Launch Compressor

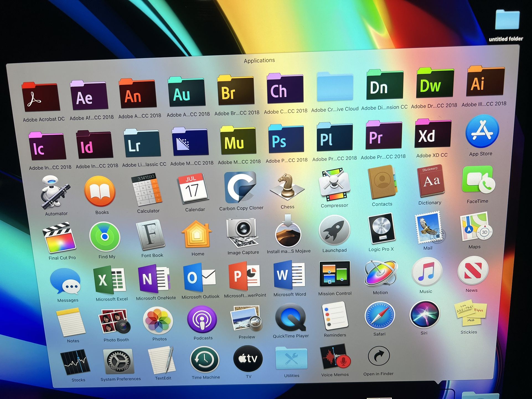334,184
